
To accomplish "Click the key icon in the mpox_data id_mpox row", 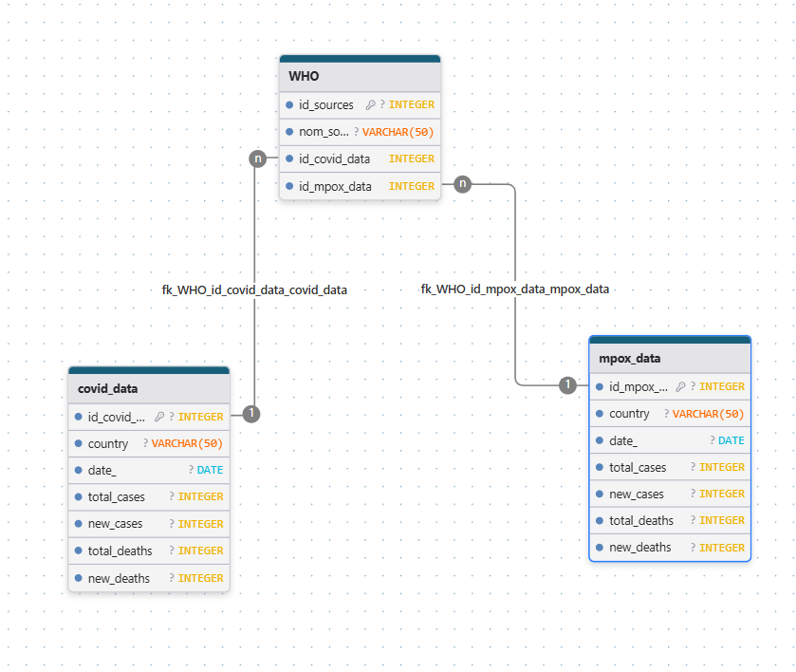I will pyautogui.click(x=681, y=386).
